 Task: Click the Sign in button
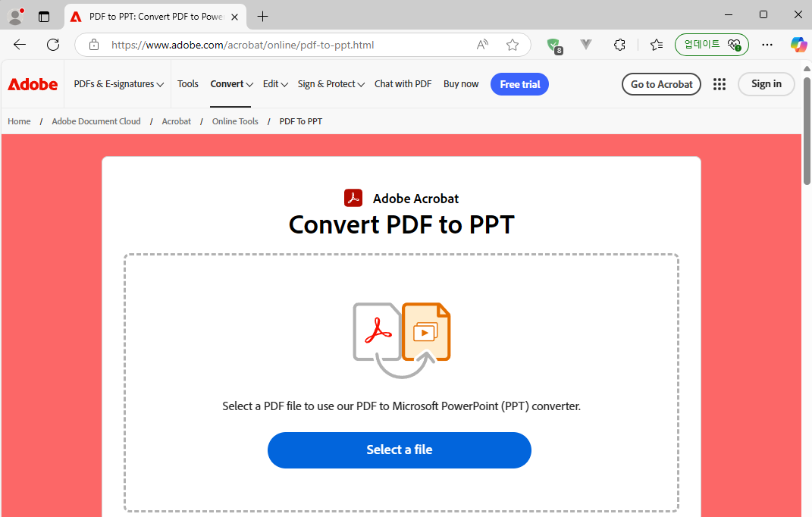pyautogui.click(x=766, y=84)
